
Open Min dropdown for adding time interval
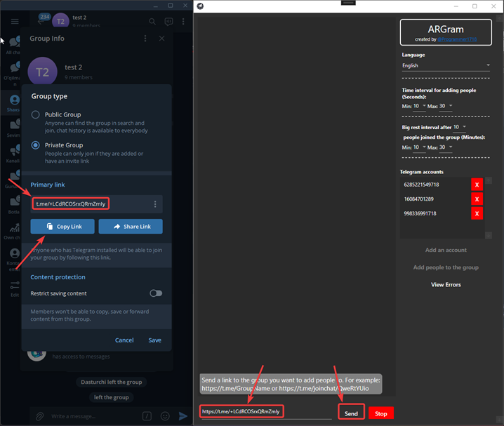pos(420,106)
